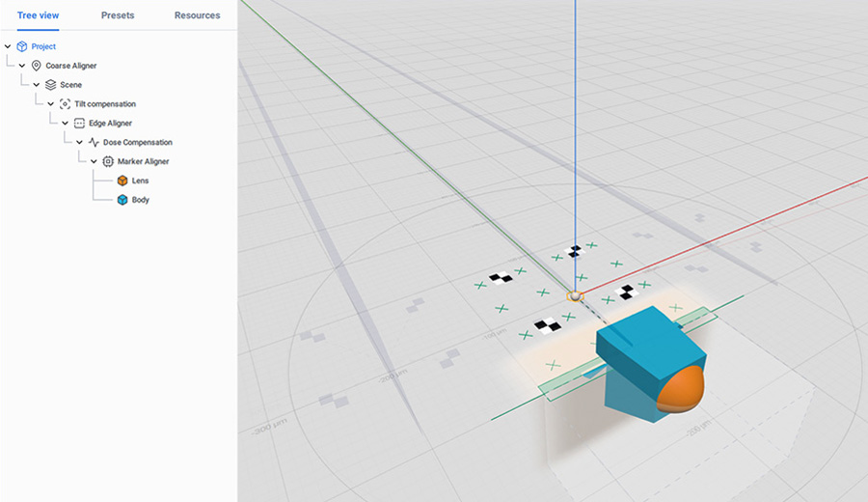868x502 pixels.
Task: Select the Coarse Aligner label
Action: click(x=70, y=66)
